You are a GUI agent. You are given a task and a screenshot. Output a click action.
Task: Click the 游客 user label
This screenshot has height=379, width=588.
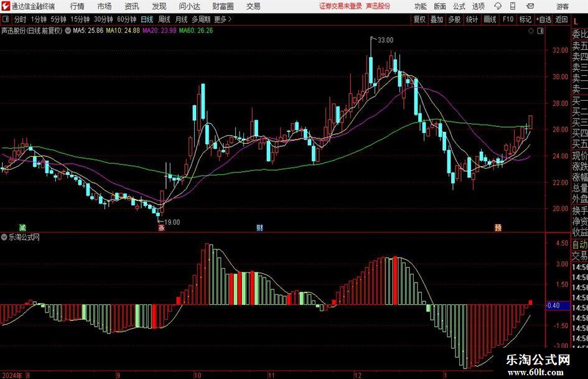(562, 6)
